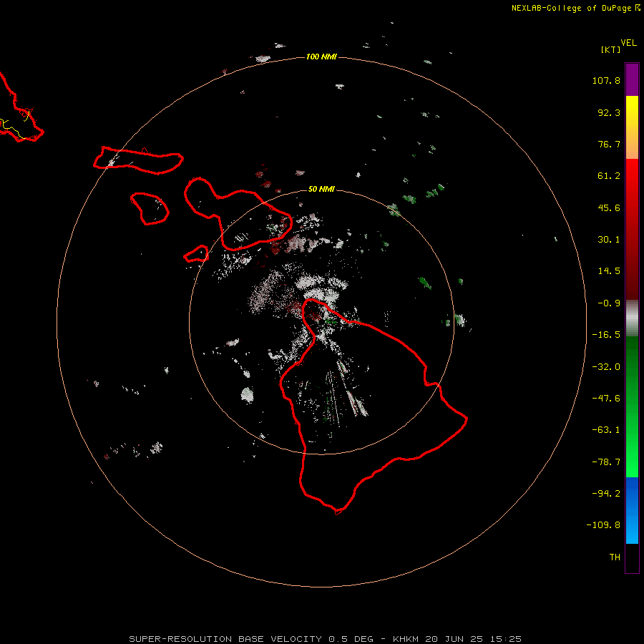This screenshot has width=644, height=644.
Task: Click the TH threshold label
Action: (615, 557)
